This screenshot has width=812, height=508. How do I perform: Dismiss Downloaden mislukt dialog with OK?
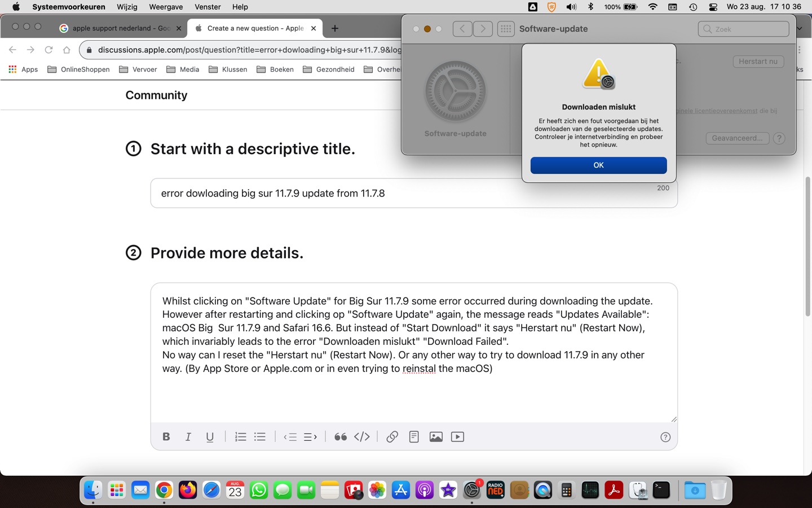(598, 165)
